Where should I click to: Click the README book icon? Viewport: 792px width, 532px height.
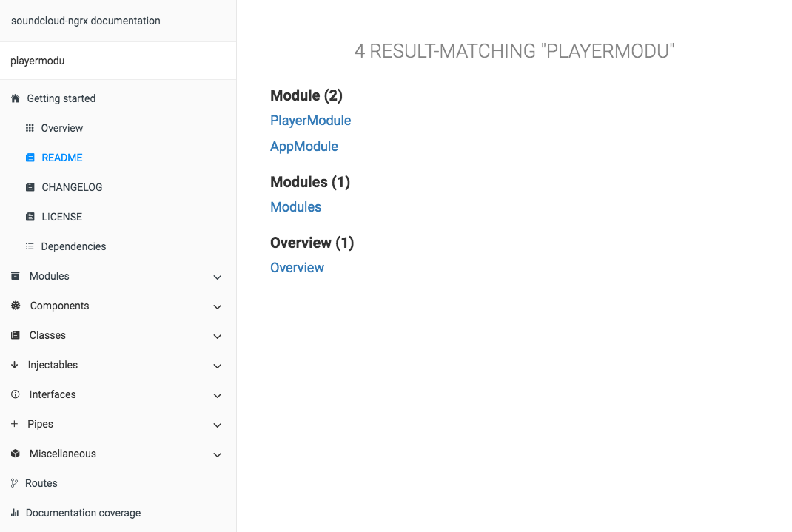coord(30,157)
